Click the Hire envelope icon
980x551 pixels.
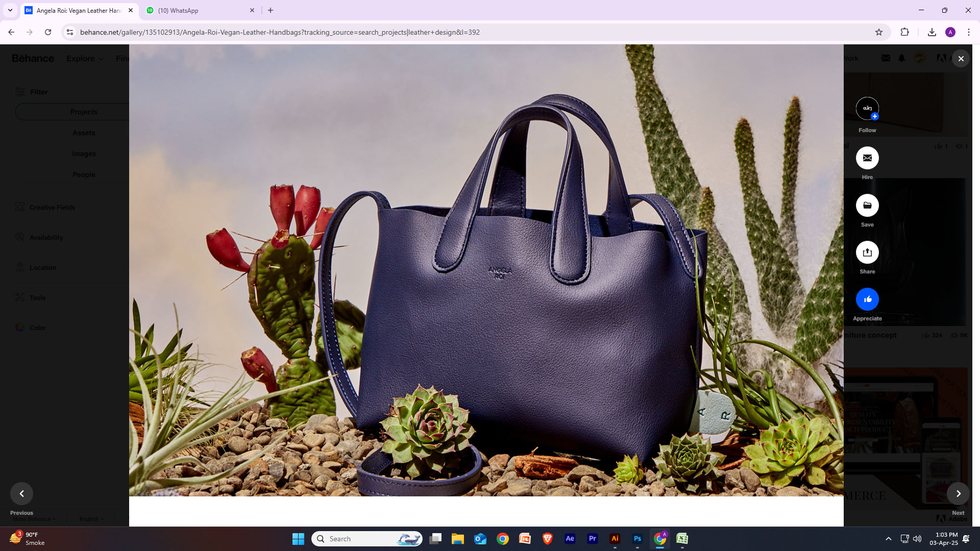point(867,158)
